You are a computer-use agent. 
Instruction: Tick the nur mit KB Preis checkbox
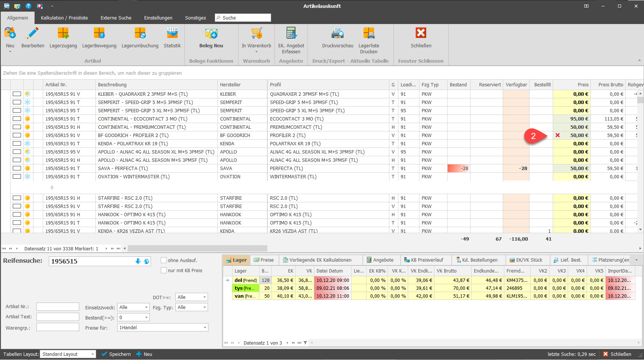164,270
